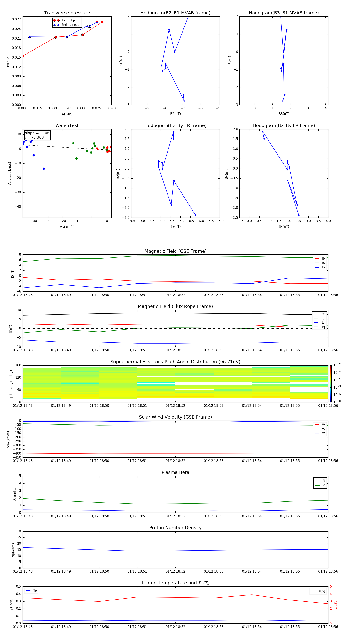
Task: Select the By' legend entry in flux rope plot
Action: tap(320, 318)
